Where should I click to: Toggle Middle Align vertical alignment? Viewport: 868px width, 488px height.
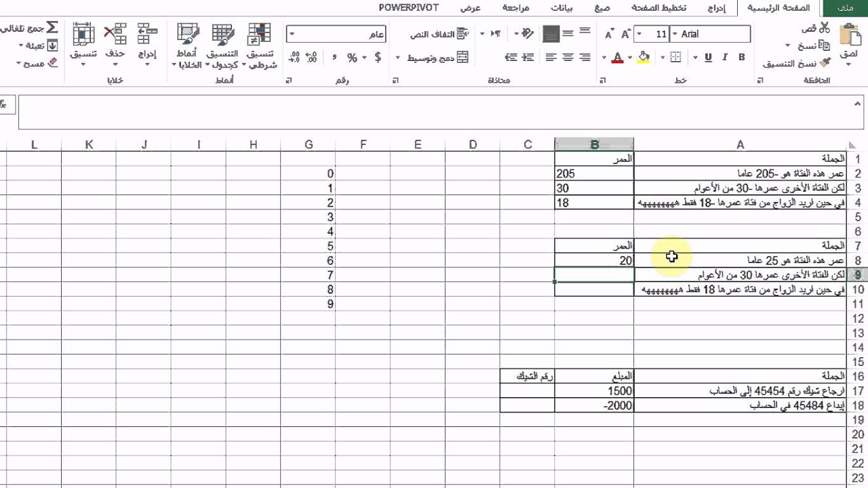pos(568,33)
